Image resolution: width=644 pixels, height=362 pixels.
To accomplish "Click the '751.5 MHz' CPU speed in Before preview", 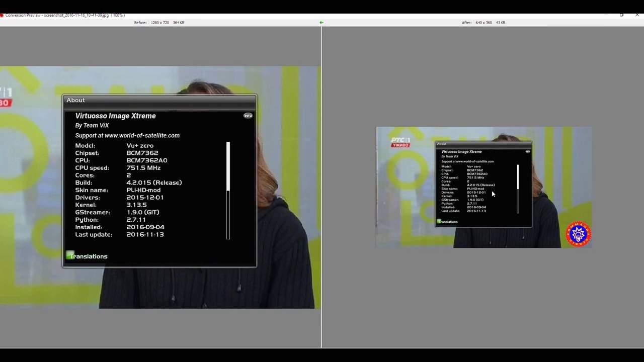I will coord(143,168).
